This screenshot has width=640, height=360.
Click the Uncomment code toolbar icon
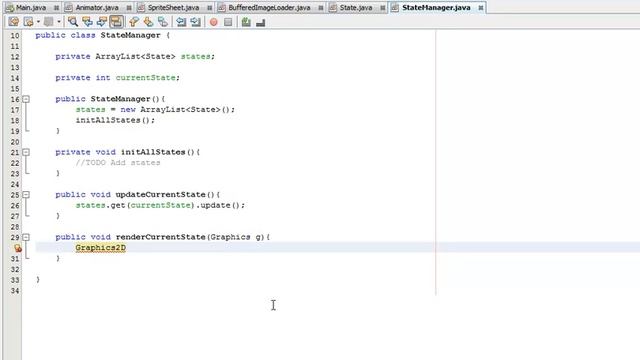pyautogui.click(x=261, y=22)
